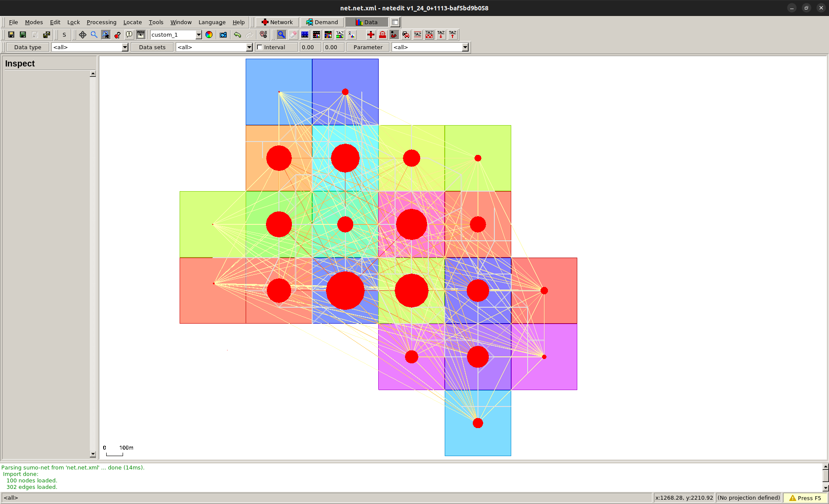Click the Save network icon
This screenshot has width=829, height=504.
click(x=12, y=35)
